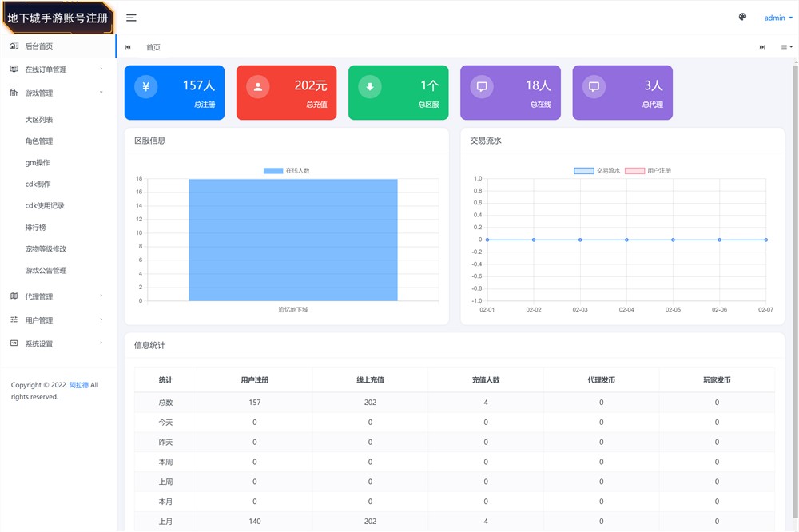Click the 阿拉德 copyright link
The height and width of the screenshot is (532, 799).
click(78, 385)
